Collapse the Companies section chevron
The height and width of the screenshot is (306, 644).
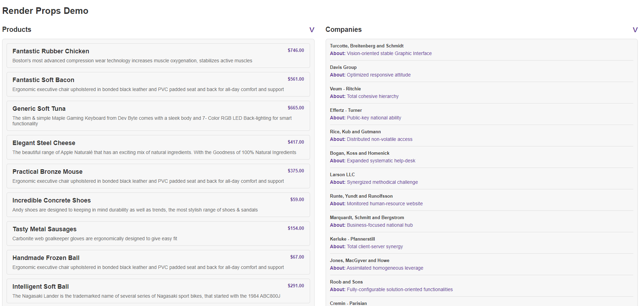click(x=635, y=30)
